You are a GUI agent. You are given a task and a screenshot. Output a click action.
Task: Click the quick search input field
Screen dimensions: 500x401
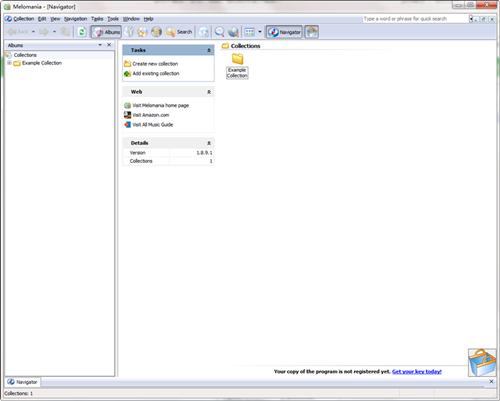tap(415, 19)
